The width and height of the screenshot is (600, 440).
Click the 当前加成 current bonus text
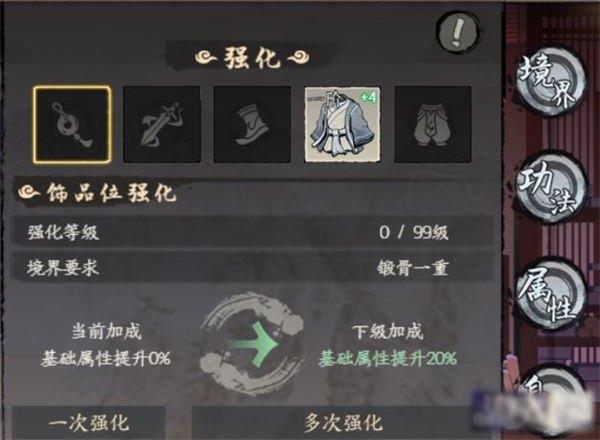pyautogui.click(x=106, y=331)
